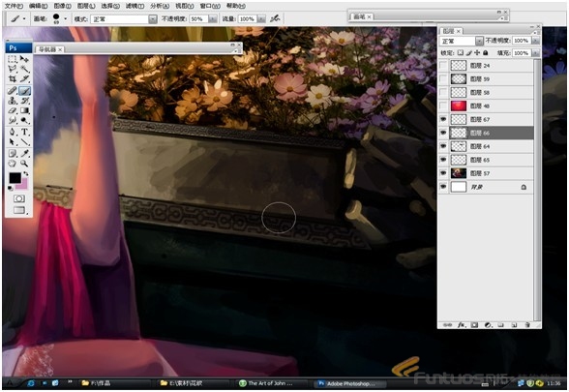This screenshot has height=392, width=569.
Task: Click the foreground black color swatch
Action: point(15,177)
